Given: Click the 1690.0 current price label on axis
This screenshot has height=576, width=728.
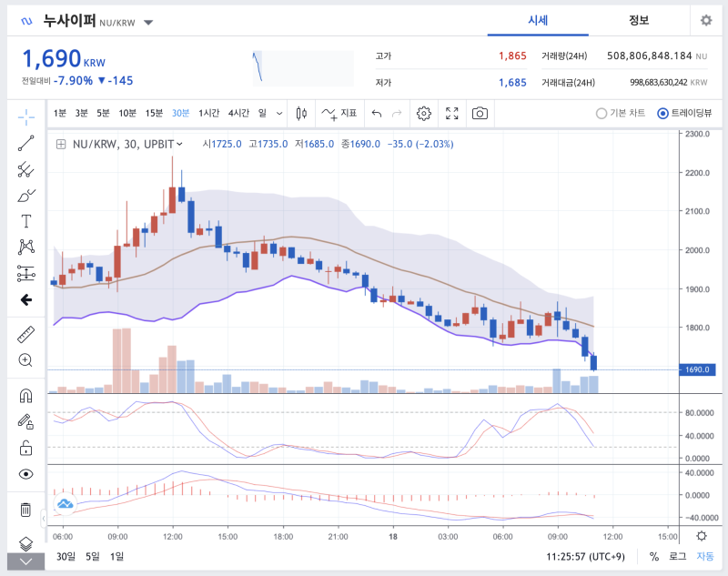Looking at the screenshot, I should pyautogui.click(x=697, y=370).
